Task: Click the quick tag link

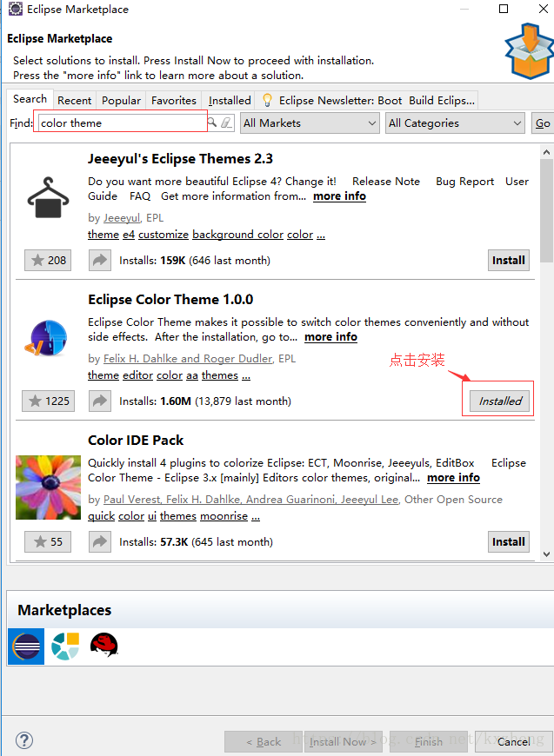Action: coord(102,516)
